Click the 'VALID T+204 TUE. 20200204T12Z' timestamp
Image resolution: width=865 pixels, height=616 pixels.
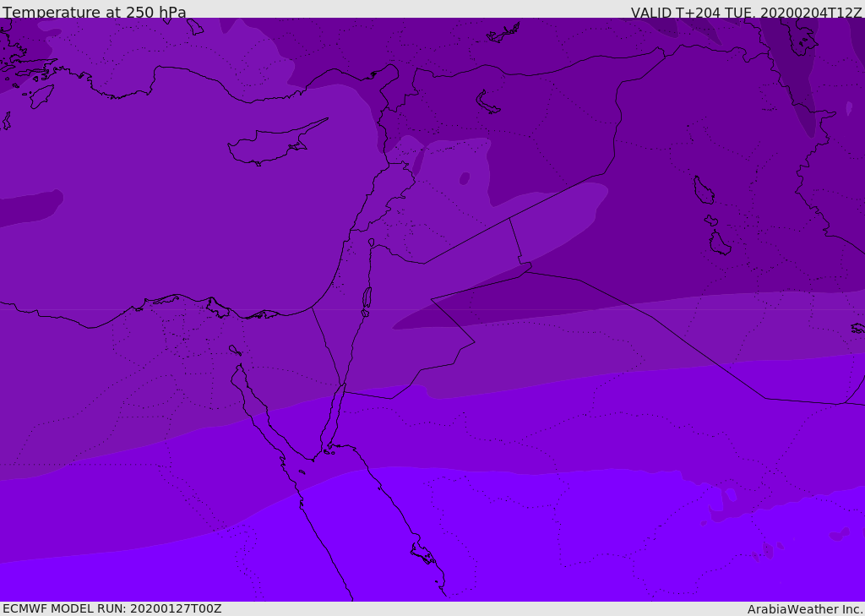click(x=747, y=13)
